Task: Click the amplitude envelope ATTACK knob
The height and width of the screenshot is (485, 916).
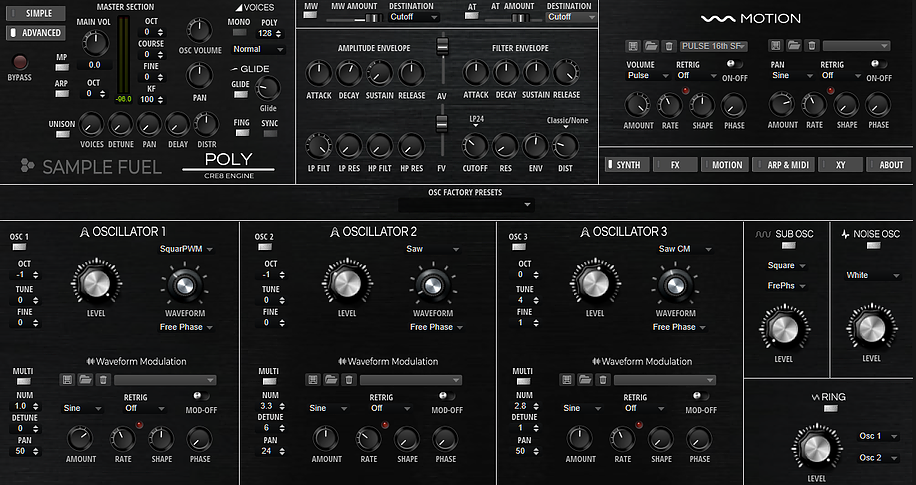Action: click(x=319, y=74)
